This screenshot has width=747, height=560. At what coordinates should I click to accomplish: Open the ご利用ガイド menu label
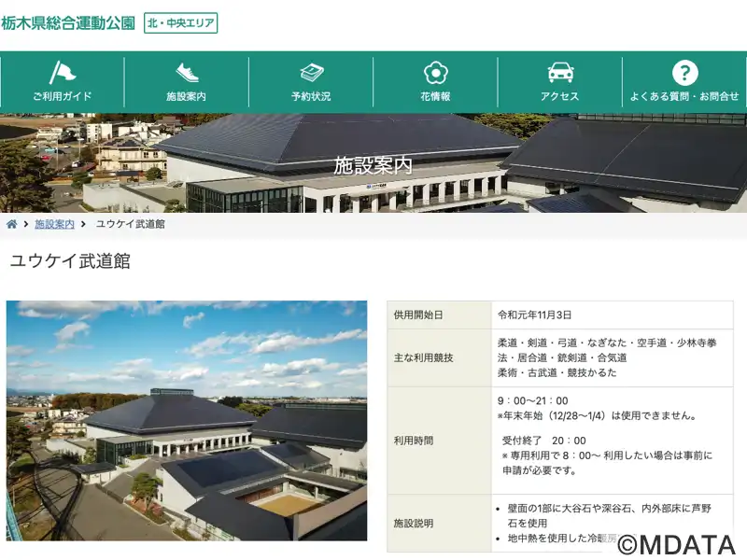63,96
